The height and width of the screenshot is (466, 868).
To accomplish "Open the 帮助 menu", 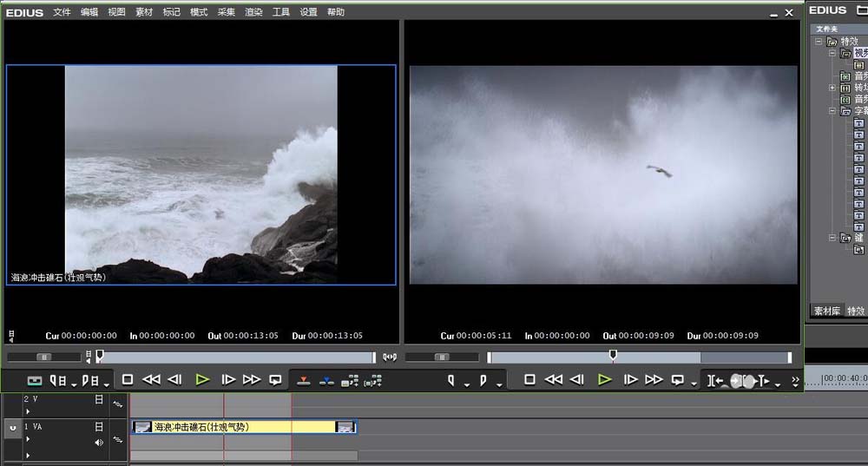I will pos(335,12).
